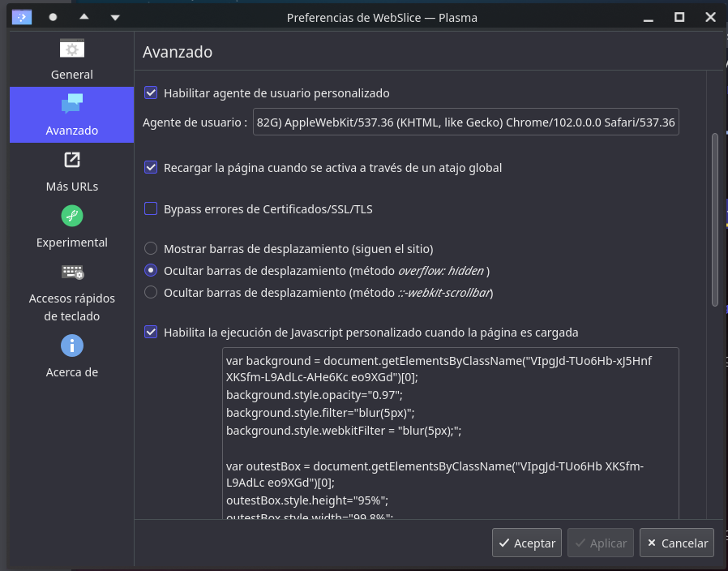The image size is (728, 571).
Task: Enable Bypass errores de Certificados/SSL/TLS
Action: [151, 208]
